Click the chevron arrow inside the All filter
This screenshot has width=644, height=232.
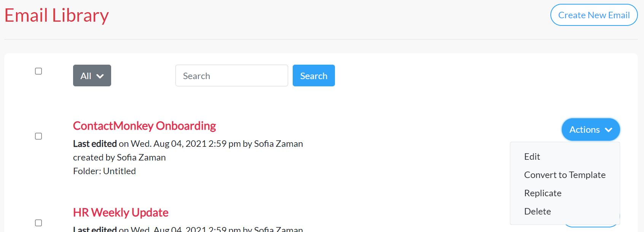pyautogui.click(x=100, y=76)
